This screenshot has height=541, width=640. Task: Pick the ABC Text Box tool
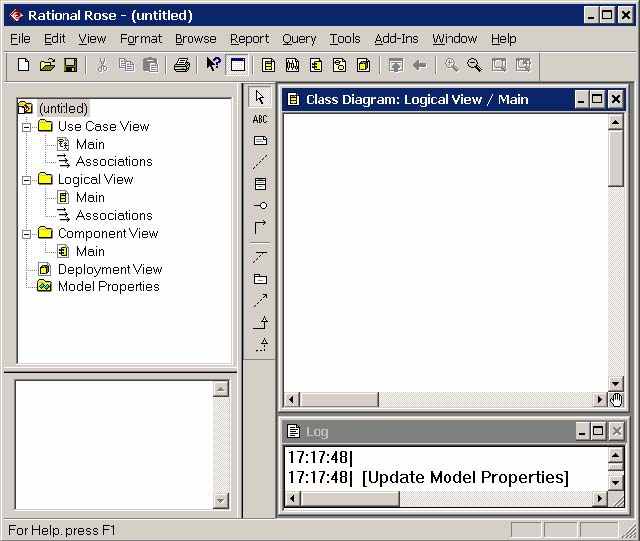tap(260, 119)
